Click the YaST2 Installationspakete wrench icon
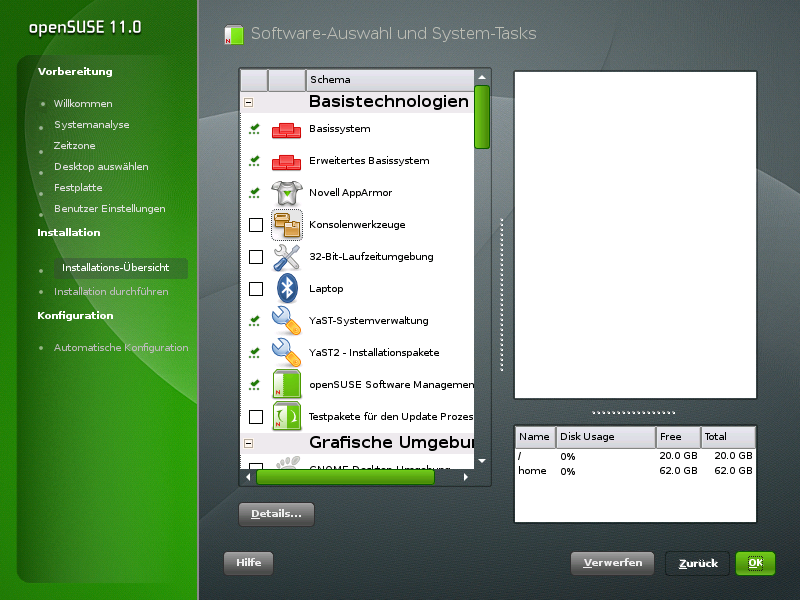 [287, 353]
